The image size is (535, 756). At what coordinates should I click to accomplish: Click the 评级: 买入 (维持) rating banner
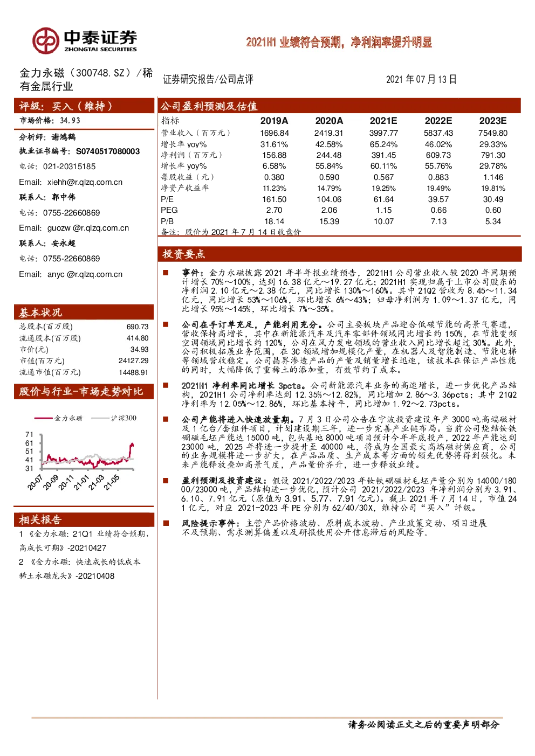tap(84, 106)
